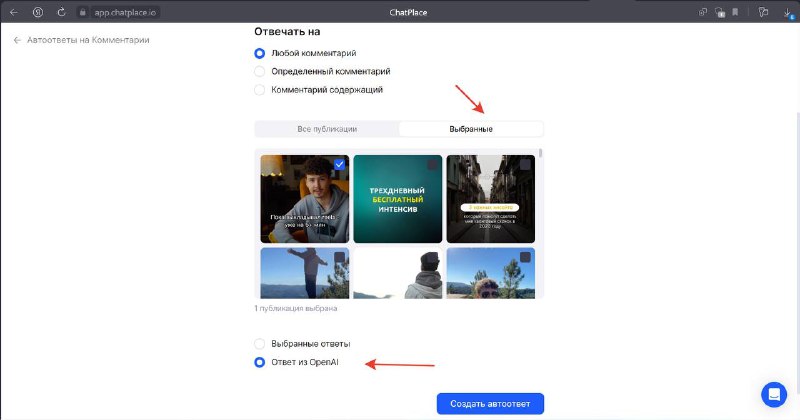Open the downloads arrow icon
Viewport: 800px width, 420px height.
[789, 13]
